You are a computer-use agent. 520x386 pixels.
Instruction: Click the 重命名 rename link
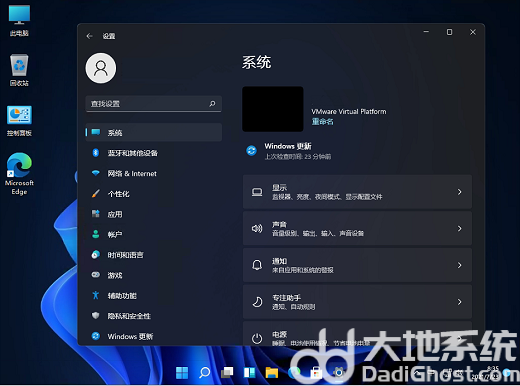(x=322, y=122)
